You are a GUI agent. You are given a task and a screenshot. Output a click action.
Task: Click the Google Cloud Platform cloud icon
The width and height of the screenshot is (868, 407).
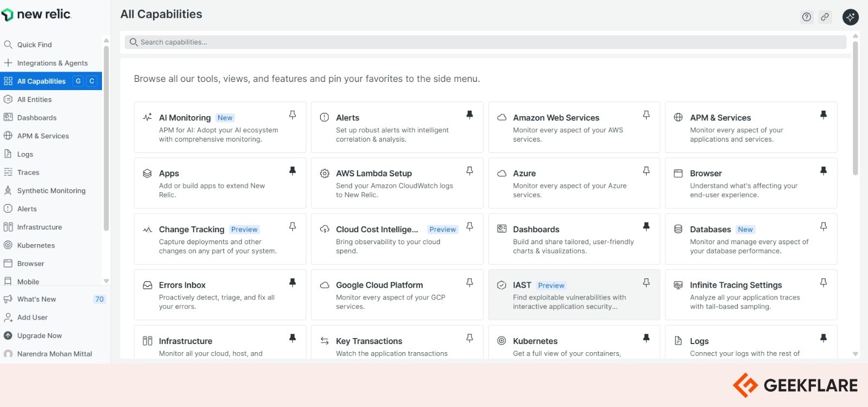pos(324,285)
